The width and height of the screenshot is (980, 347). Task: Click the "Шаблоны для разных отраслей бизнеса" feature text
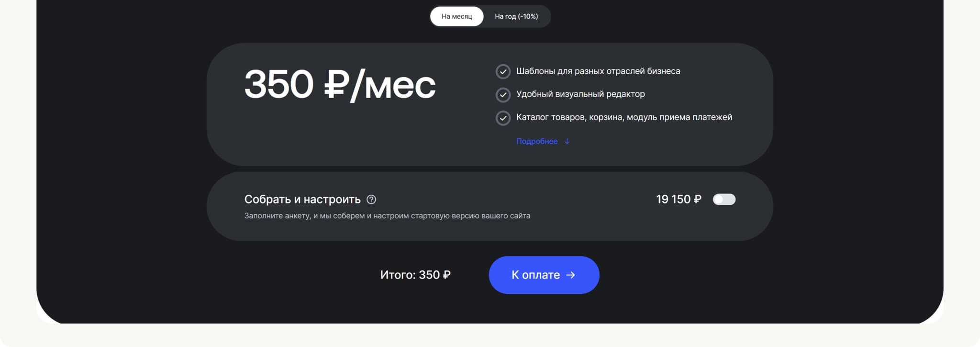click(x=598, y=71)
